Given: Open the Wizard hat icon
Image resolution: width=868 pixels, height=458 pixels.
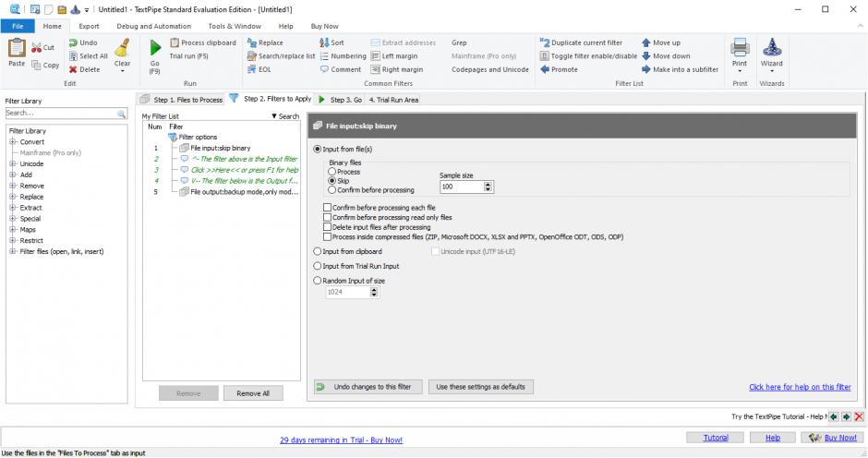Looking at the screenshot, I should pos(772,48).
